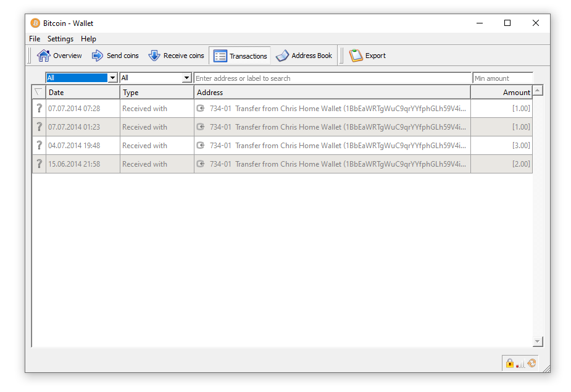Open the Settings menu
Image resolution: width=571 pixels, height=392 pixels.
coord(60,39)
